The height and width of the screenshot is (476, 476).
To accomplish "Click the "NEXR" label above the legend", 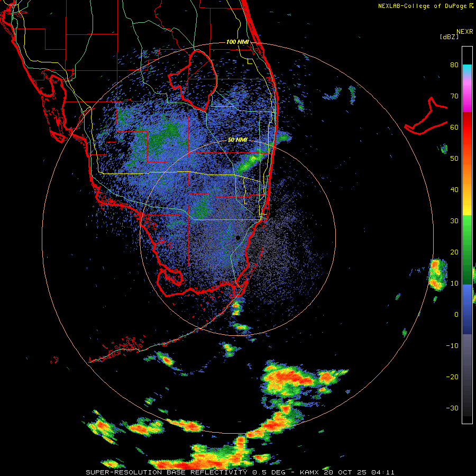I will tap(464, 32).
